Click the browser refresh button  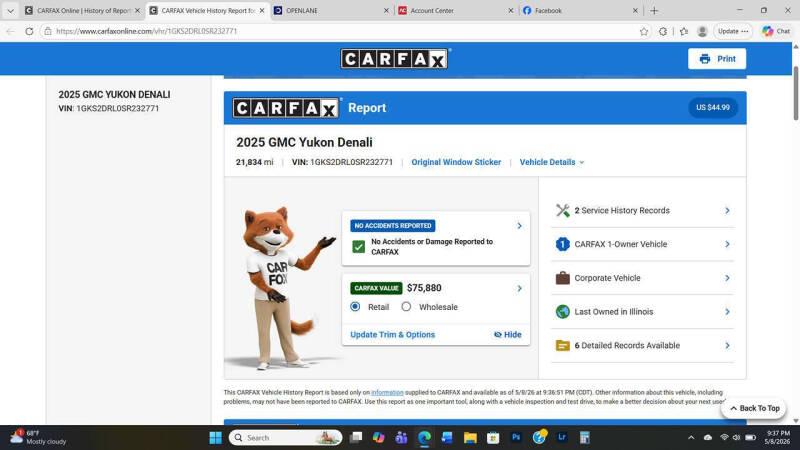tap(29, 31)
